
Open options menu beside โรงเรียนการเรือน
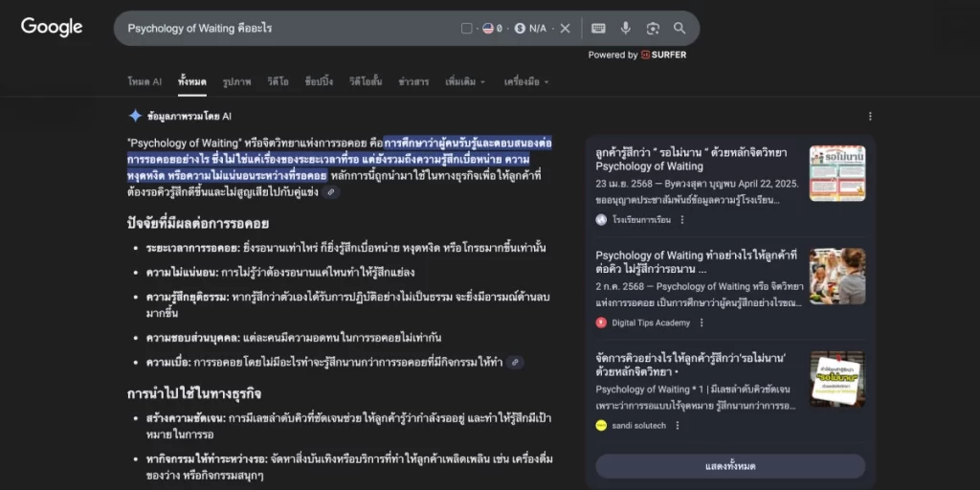click(x=681, y=220)
